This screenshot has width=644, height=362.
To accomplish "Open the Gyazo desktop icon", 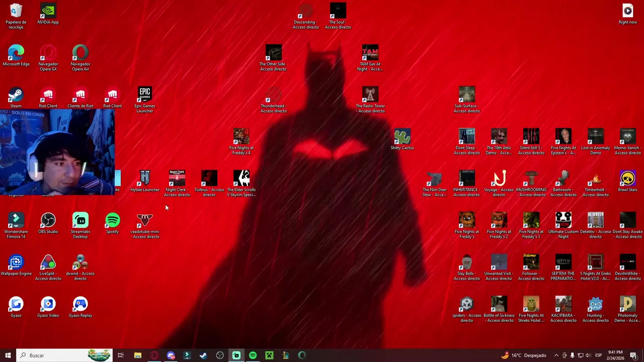I will pyautogui.click(x=16, y=307).
